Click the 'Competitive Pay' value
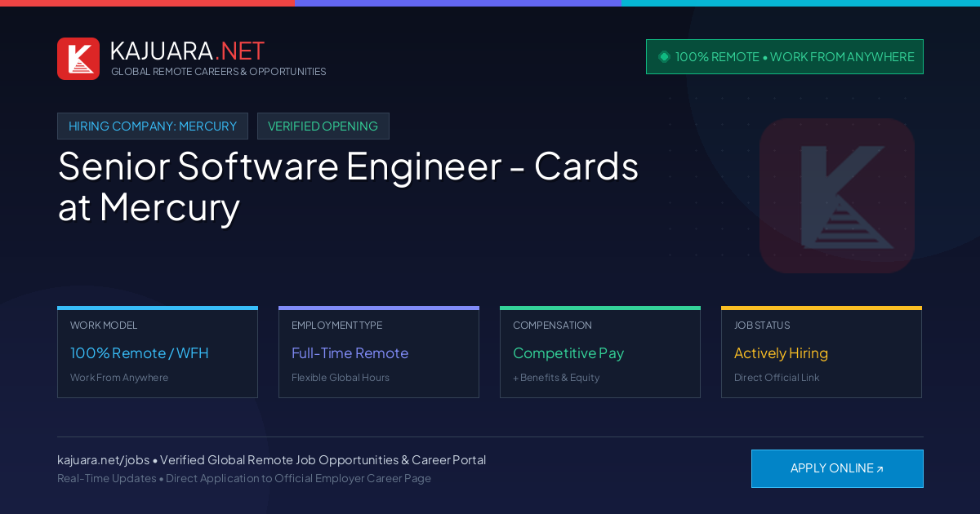The width and height of the screenshot is (980, 514). (x=568, y=353)
